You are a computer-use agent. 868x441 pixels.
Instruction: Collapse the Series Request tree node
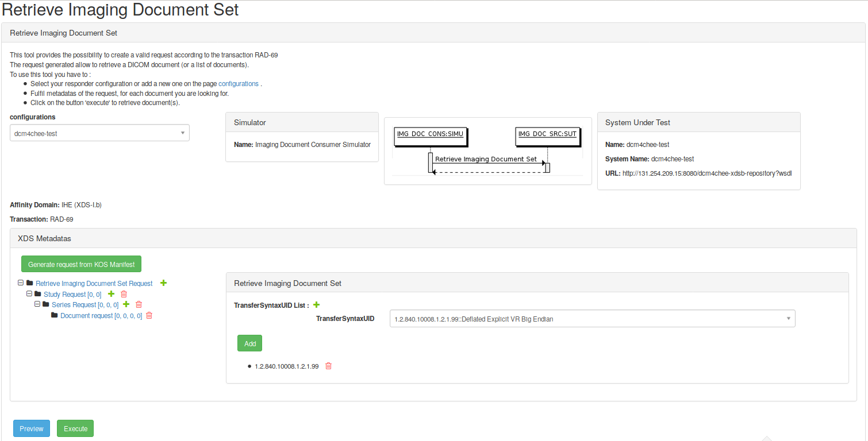[x=37, y=304]
